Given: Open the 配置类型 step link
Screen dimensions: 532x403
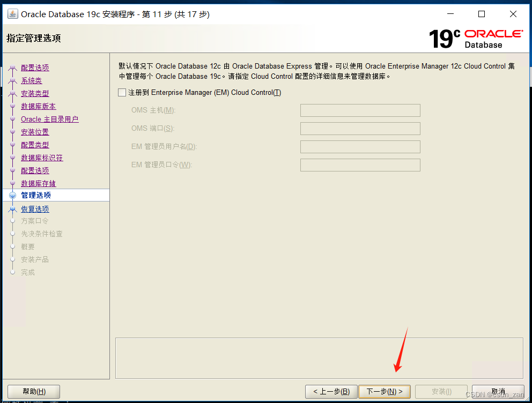Looking at the screenshot, I should pyautogui.click(x=35, y=145).
